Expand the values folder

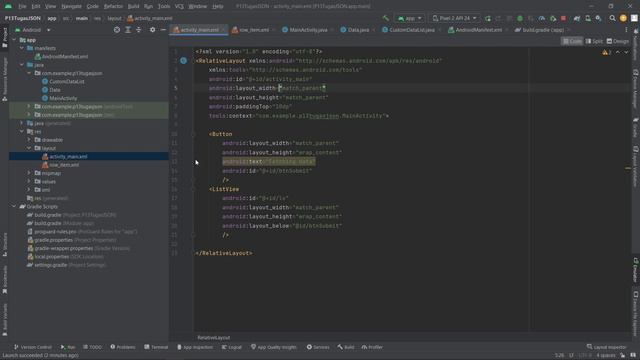click(29, 181)
